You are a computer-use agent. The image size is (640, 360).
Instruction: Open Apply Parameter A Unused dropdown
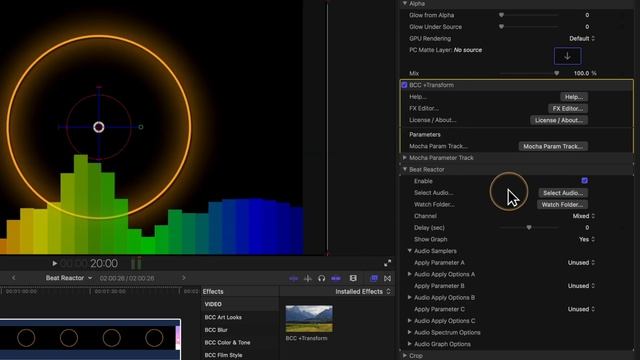[581, 262]
